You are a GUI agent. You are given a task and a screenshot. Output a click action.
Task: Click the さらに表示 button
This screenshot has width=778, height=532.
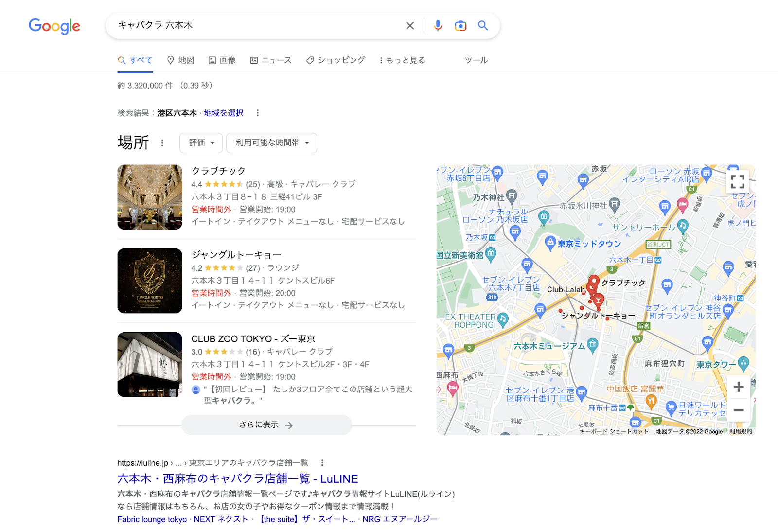coord(266,425)
